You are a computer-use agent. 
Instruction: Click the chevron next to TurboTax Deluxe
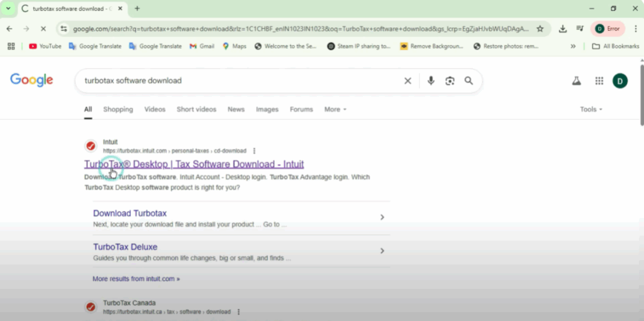click(382, 251)
